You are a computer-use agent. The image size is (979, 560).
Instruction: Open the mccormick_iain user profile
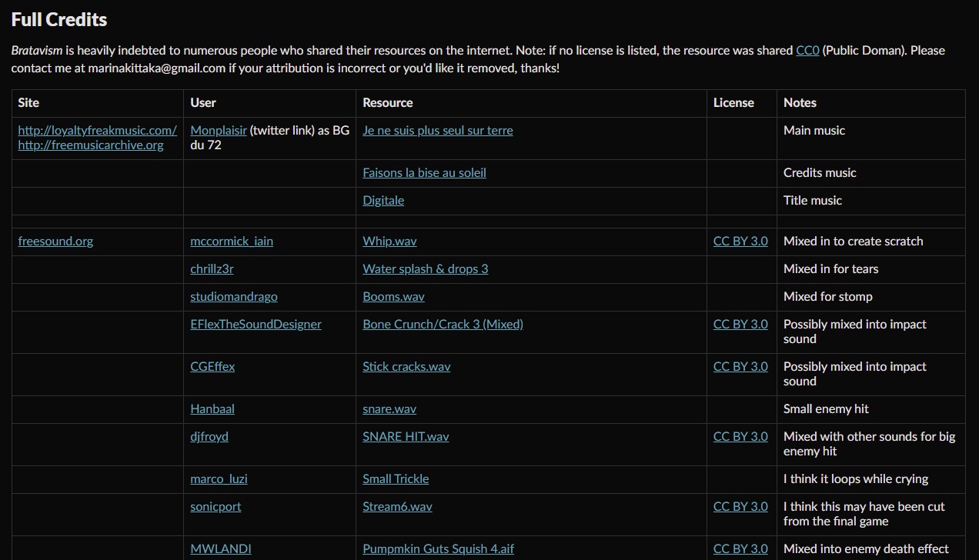click(232, 242)
